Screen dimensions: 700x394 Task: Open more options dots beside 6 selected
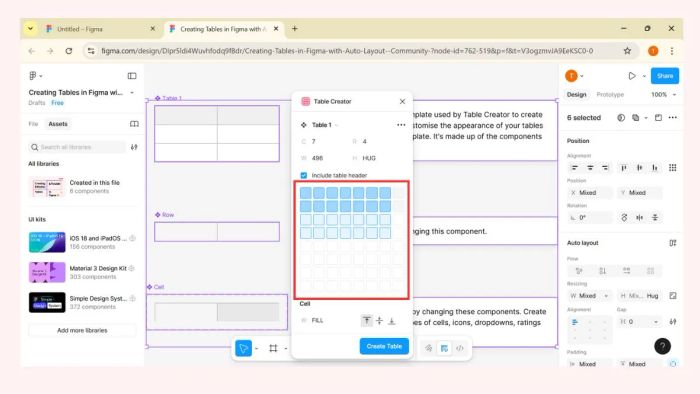click(672, 118)
